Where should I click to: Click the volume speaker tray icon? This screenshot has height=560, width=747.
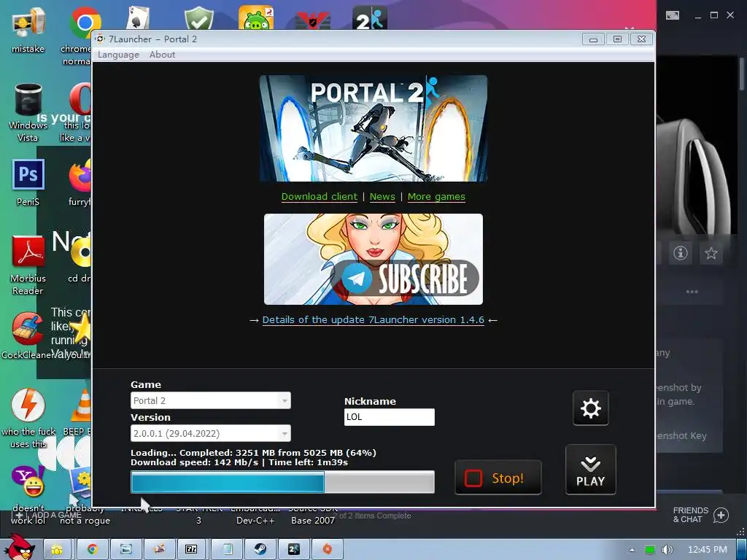pos(667,550)
